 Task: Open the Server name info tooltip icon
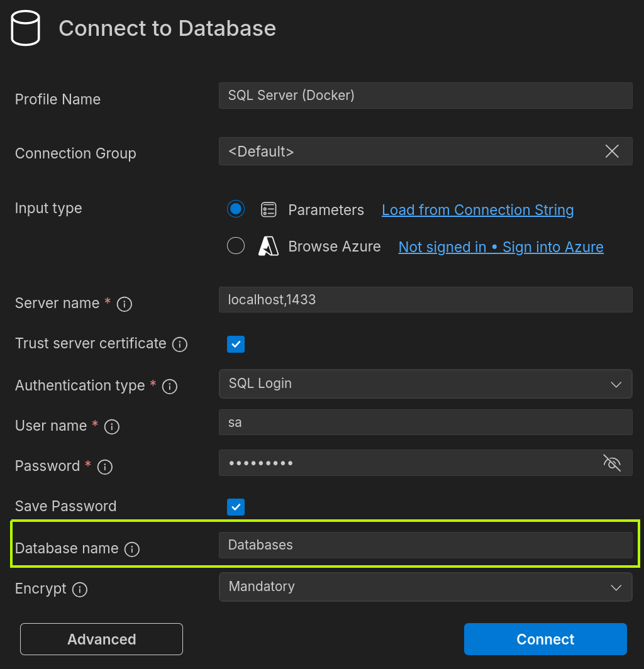click(x=124, y=304)
